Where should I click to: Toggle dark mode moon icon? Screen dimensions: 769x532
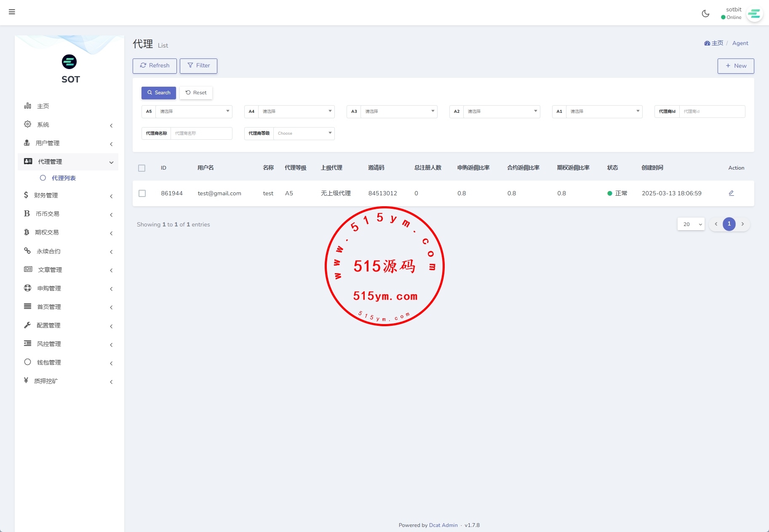[x=705, y=13]
